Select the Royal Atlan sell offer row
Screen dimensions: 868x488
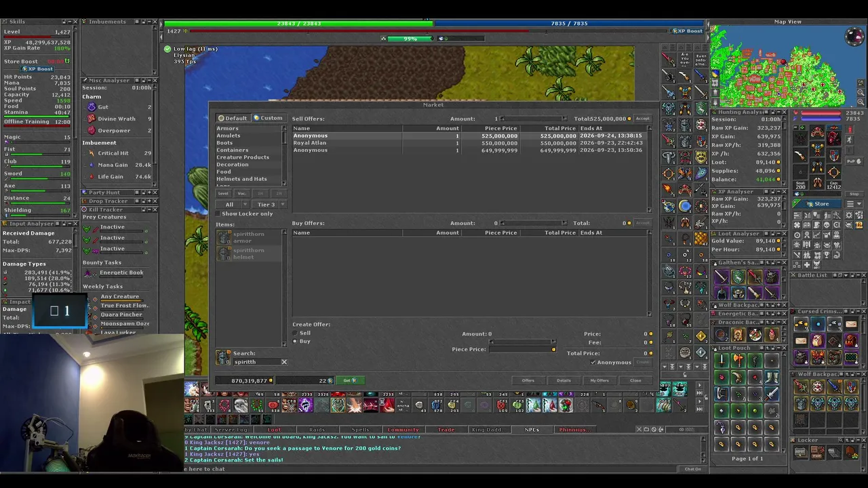469,143
